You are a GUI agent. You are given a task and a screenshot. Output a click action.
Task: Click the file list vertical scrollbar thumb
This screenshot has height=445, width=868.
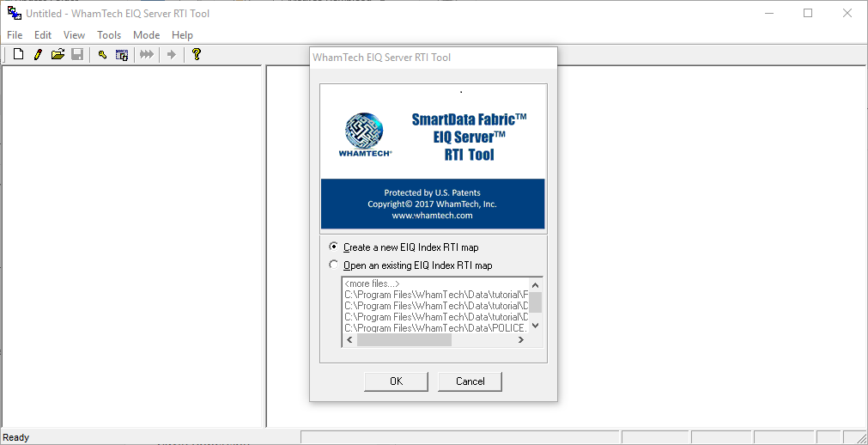(x=535, y=302)
